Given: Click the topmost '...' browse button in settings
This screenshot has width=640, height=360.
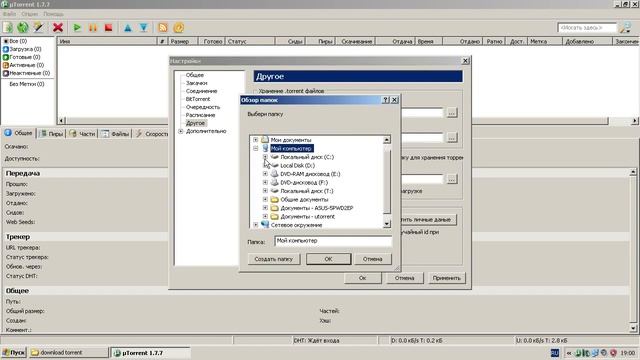Looking at the screenshot, I should tap(451, 112).
